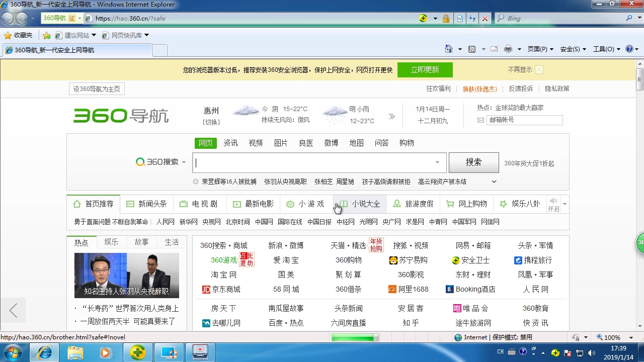
Task: Expand navigation tabs more arrow
Action: [x=565, y=204]
